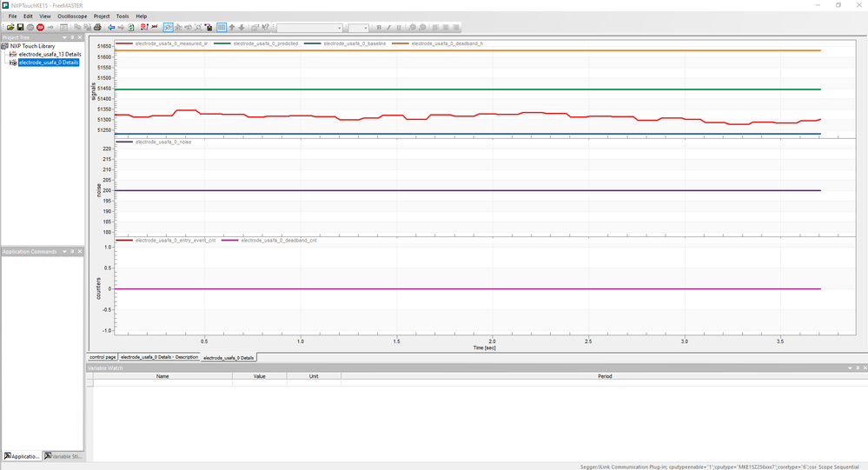This screenshot has height=470, width=868.
Task: Go back using the blue left arrow
Action: pyautogui.click(x=111, y=27)
